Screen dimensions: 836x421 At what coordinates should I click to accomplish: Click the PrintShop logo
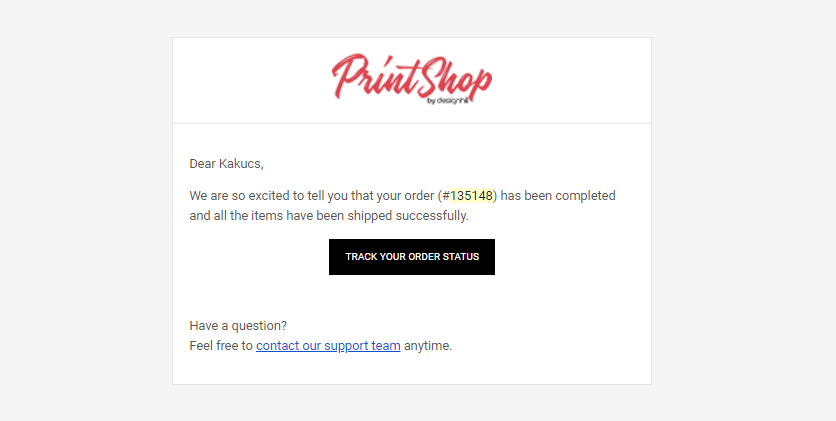(x=412, y=79)
